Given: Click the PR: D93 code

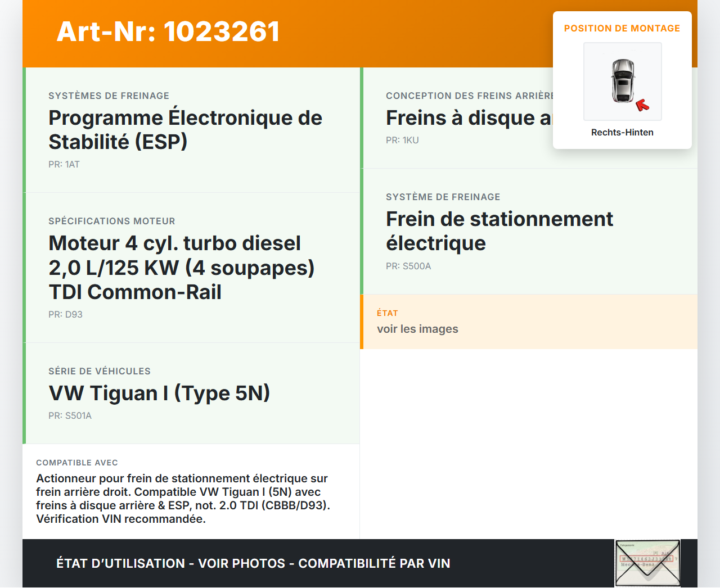Looking at the screenshot, I should click(x=65, y=314).
